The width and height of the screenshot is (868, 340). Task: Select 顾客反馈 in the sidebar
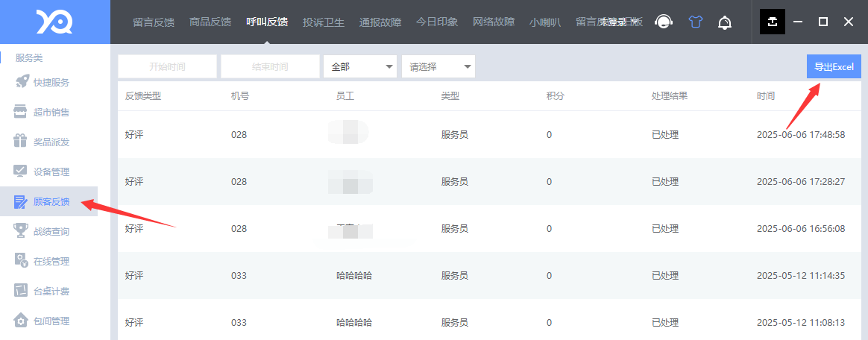(48, 201)
